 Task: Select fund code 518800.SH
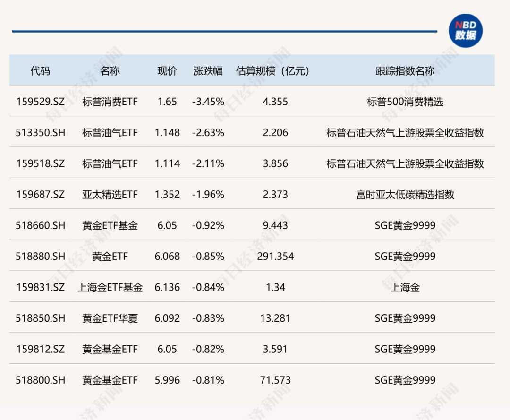click(x=40, y=380)
